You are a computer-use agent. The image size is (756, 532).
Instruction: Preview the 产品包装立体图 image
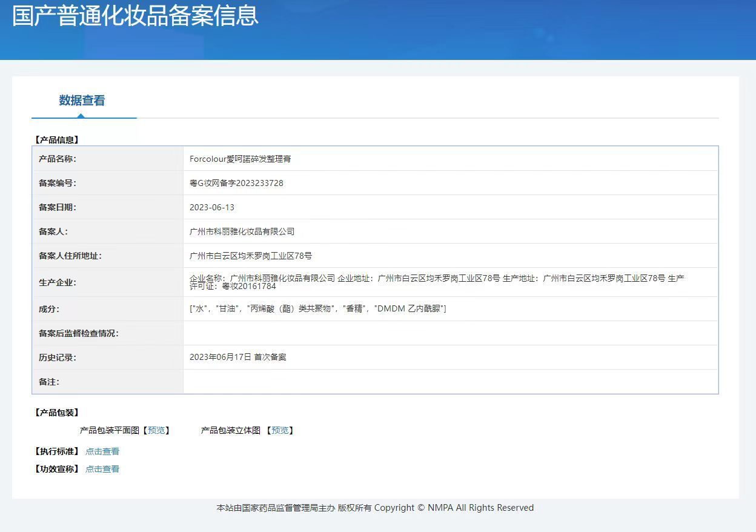(280, 430)
